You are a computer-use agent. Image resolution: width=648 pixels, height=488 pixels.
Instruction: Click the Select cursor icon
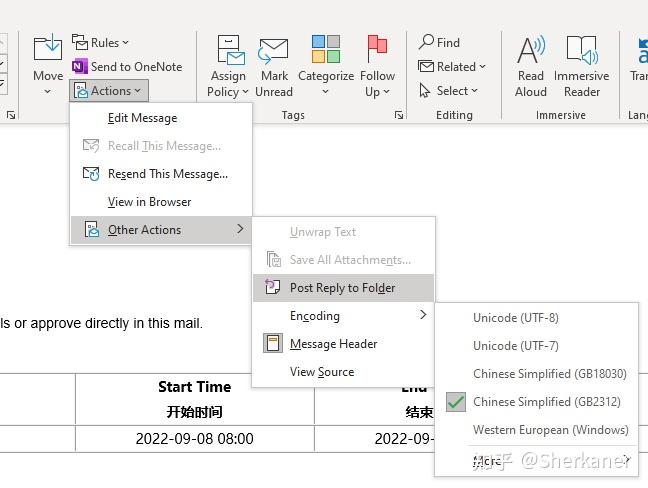[424, 90]
